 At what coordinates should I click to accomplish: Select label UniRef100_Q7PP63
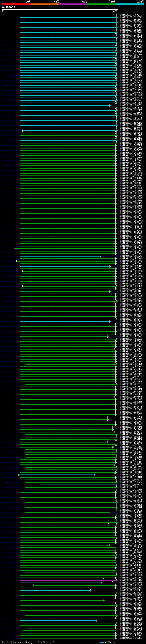131,417
